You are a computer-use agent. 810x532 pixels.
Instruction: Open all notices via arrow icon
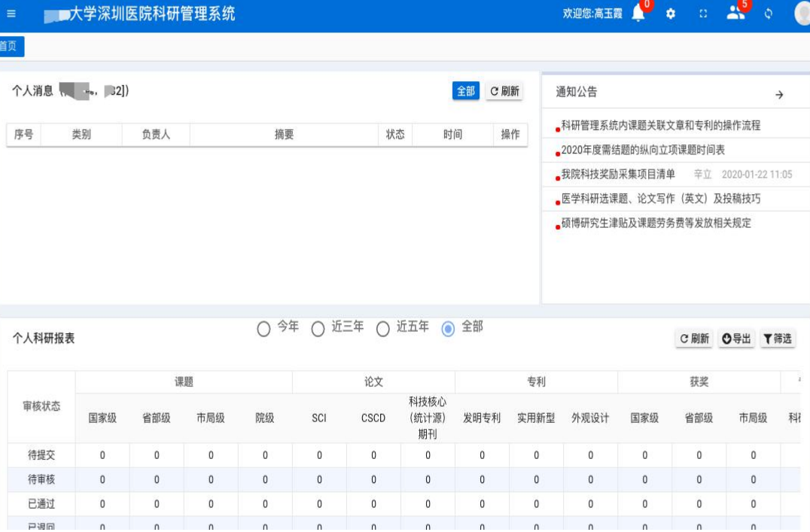click(779, 95)
